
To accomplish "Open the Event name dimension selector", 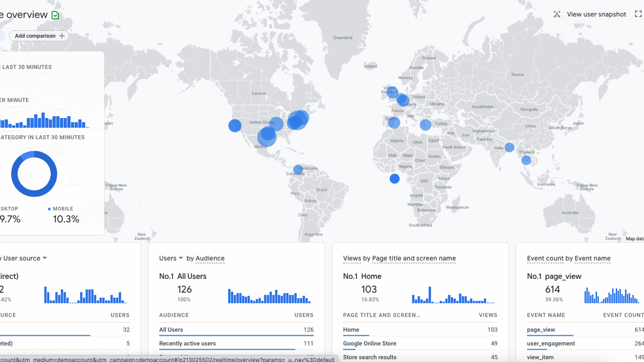I will (x=593, y=258).
